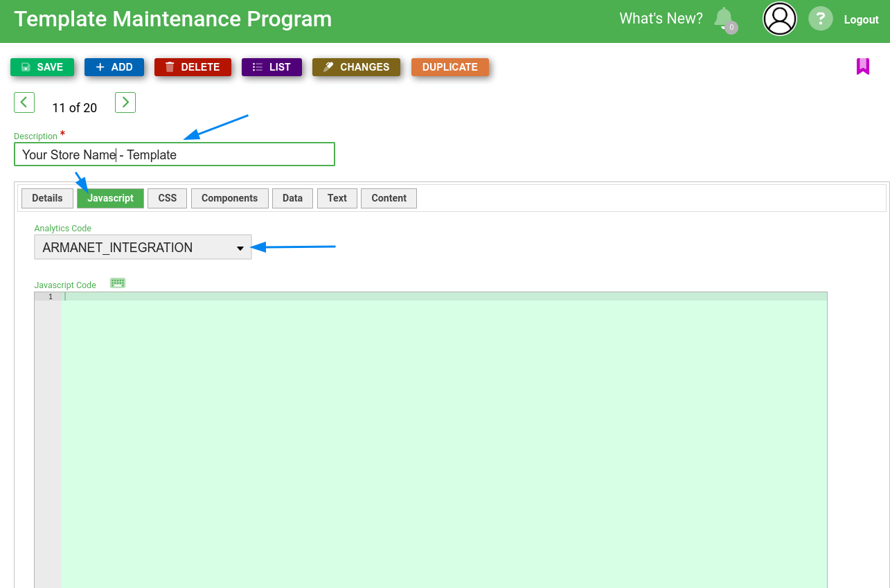Click the magenta bookmark icon
Viewport: 890px width, 588px height.
[862, 66]
